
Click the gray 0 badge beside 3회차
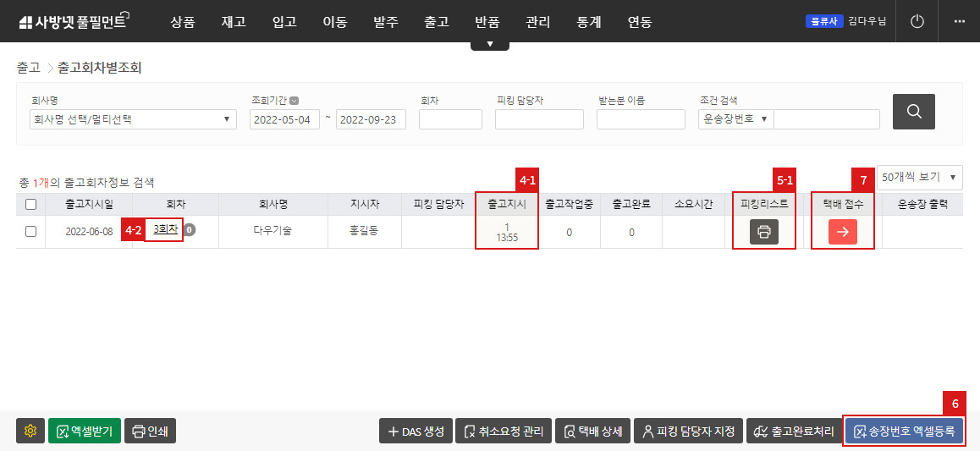tap(190, 230)
